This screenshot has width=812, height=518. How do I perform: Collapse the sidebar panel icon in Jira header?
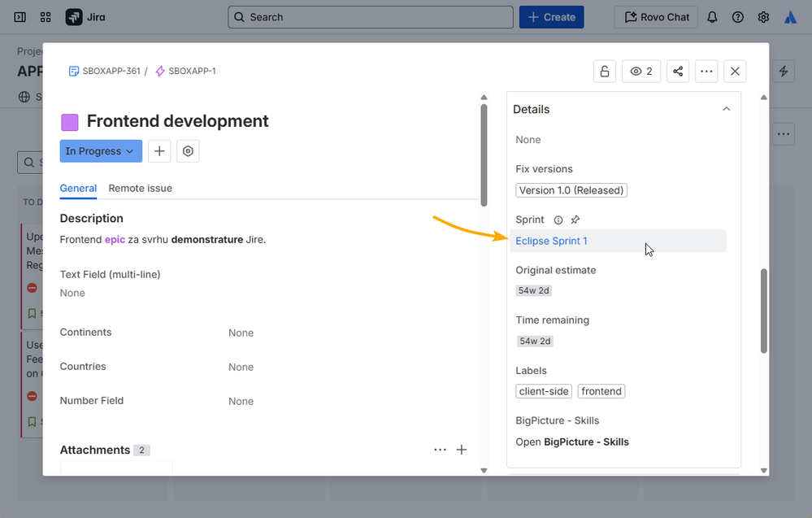(x=20, y=17)
